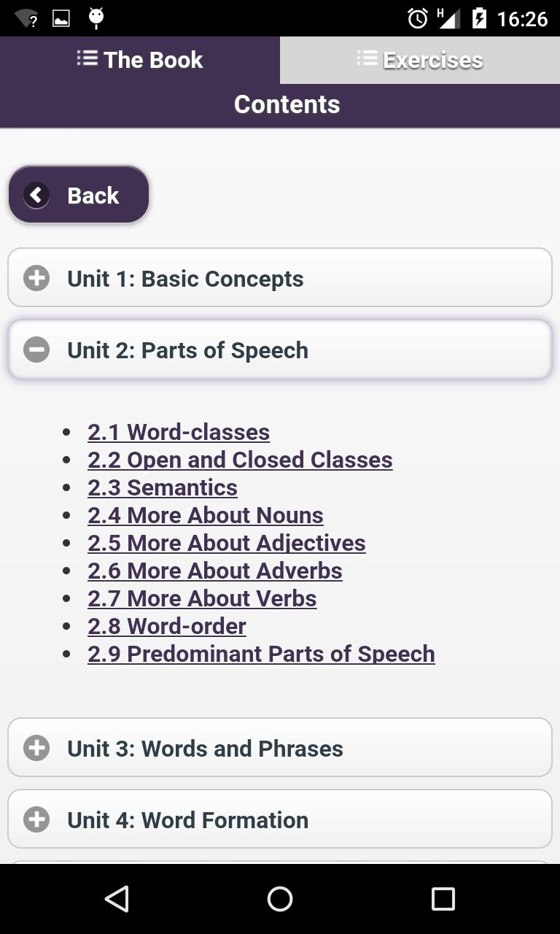Click the minus icon beside Unit 2

click(x=36, y=350)
